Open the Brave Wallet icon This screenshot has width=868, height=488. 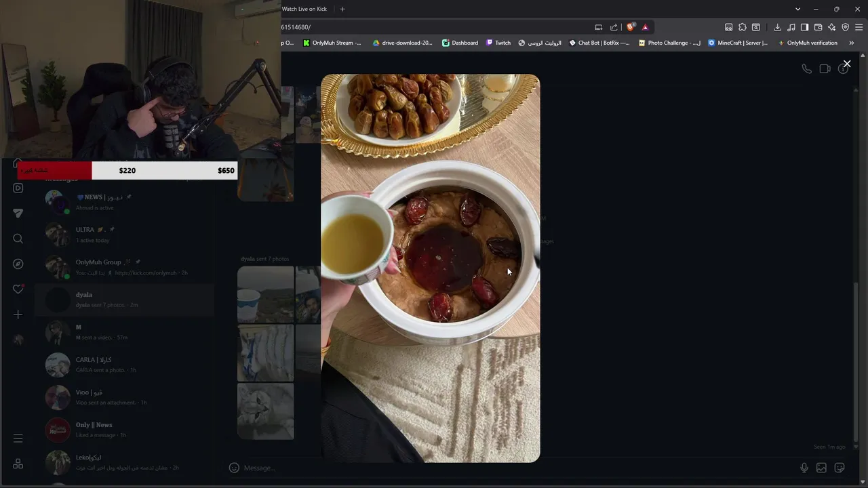coord(818,27)
